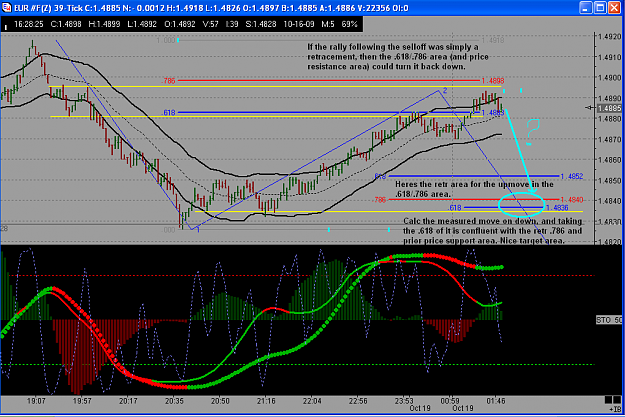
Task: Click the 23:53 time axis label
Action: tap(404, 401)
